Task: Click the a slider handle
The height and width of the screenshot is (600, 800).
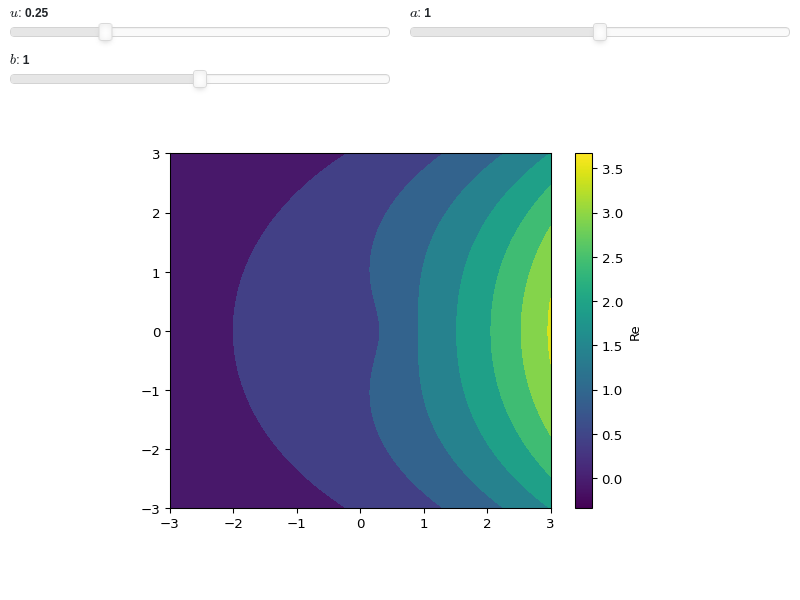Action: [600, 32]
